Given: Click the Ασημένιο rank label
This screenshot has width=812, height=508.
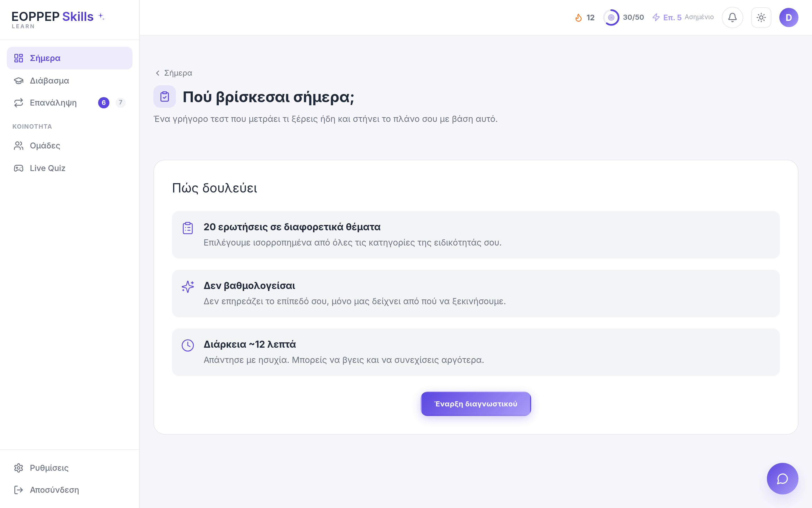Looking at the screenshot, I should pos(699,17).
